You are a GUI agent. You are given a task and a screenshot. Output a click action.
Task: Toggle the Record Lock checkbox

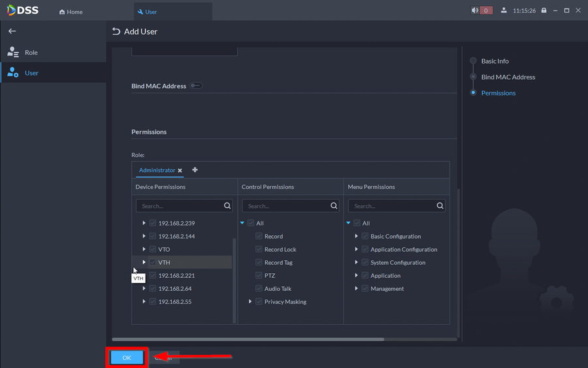coord(259,250)
